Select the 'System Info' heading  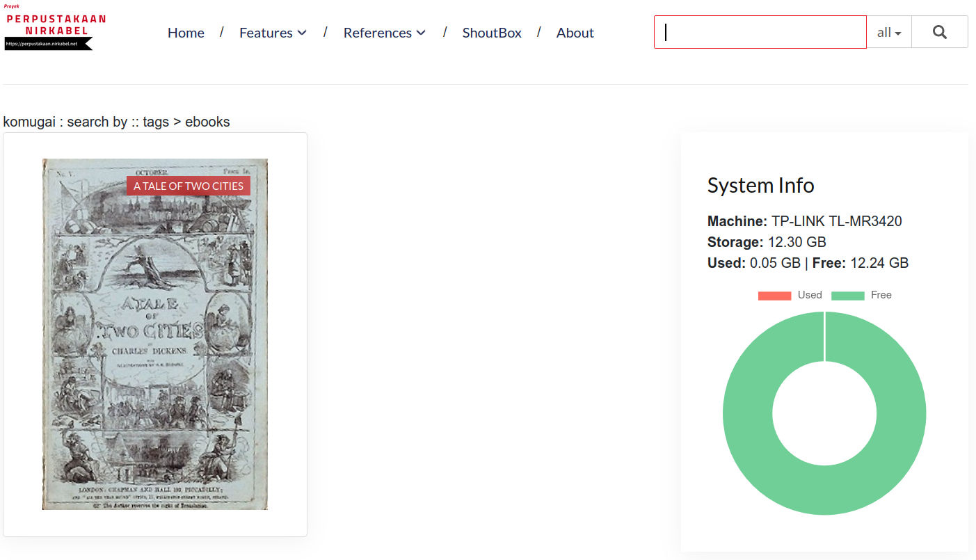click(x=761, y=186)
